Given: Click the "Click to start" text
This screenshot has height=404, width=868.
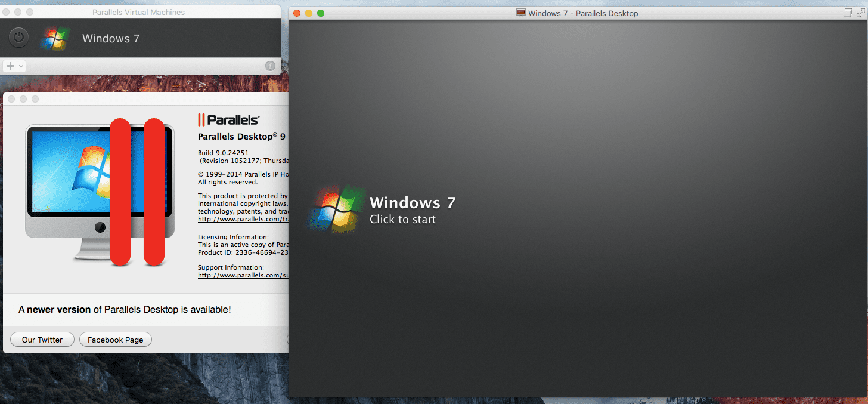Looking at the screenshot, I should click(x=402, y=220).
